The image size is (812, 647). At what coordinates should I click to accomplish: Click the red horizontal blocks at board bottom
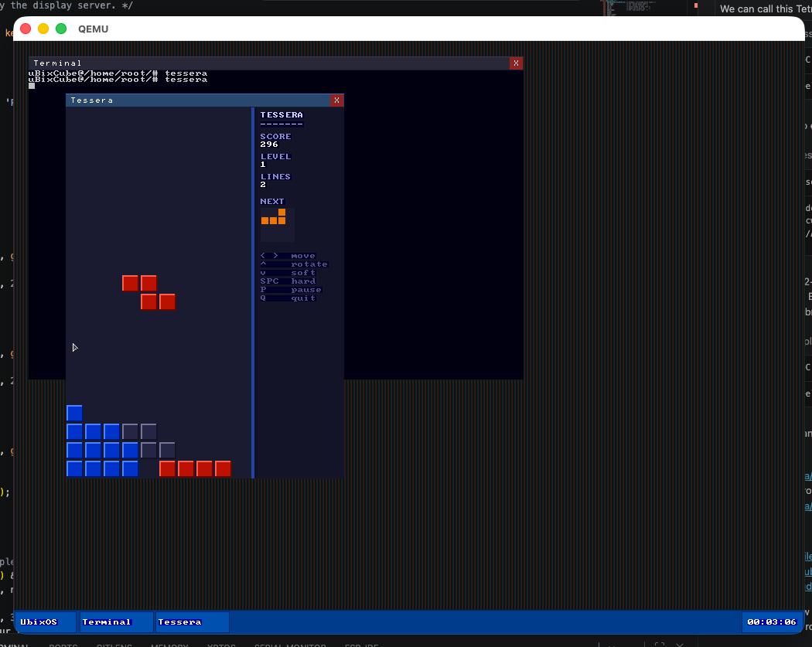[x=195, y=469]
